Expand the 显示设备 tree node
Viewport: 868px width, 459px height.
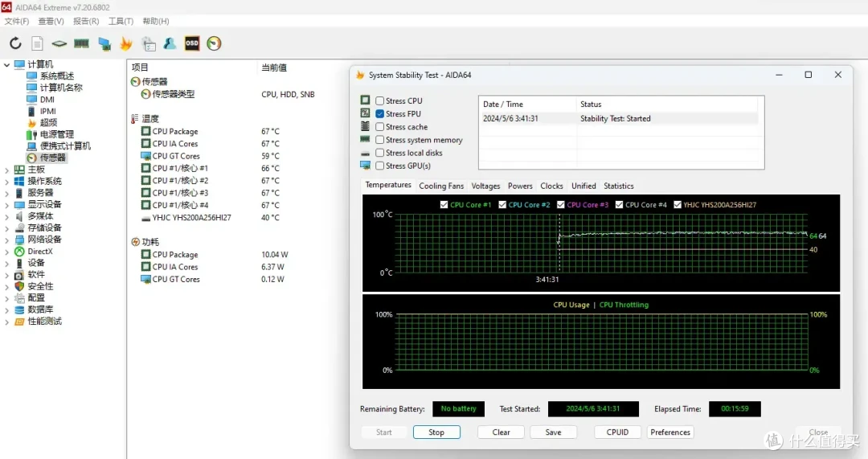tap(6, 205)
